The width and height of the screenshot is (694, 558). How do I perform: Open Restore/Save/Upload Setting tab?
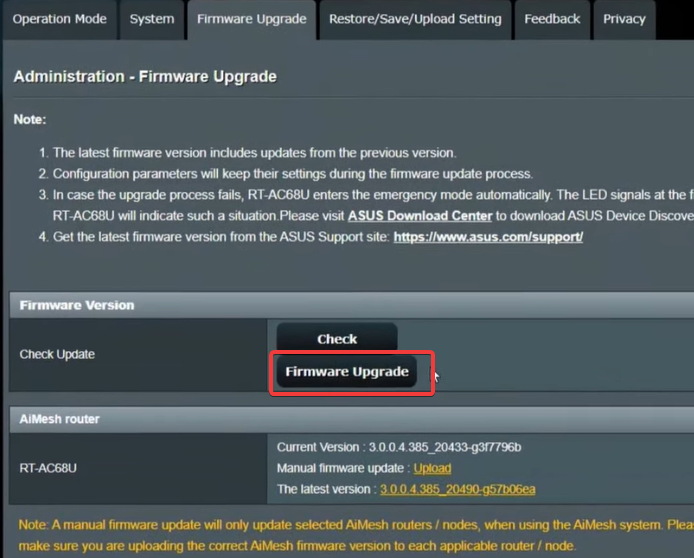click(415, 19)
